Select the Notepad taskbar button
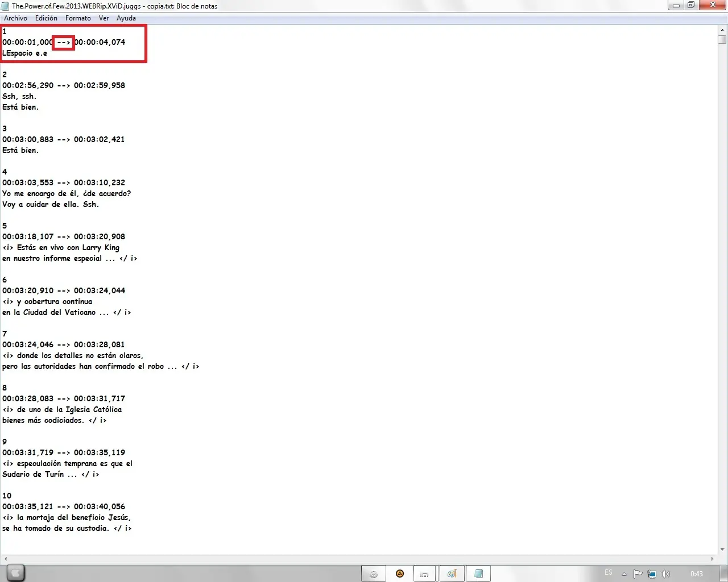 [x=478, y=574]
